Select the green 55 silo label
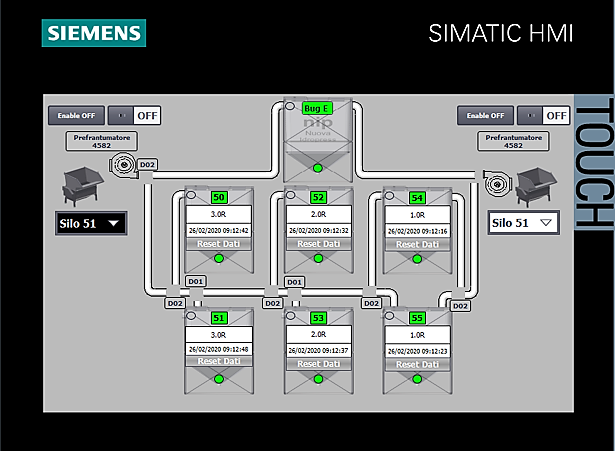Viewport: 615px width, 451px height. pyautogui.click(x=417, y=318)
